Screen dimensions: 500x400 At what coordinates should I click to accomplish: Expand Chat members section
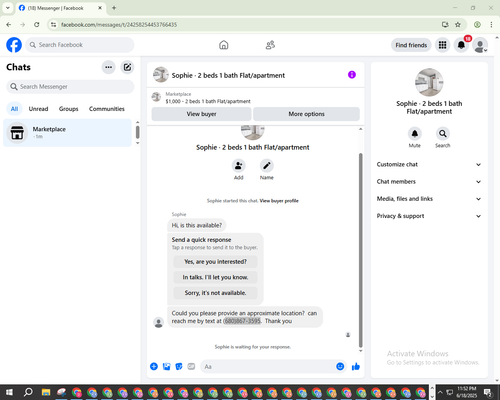point(429,182)
